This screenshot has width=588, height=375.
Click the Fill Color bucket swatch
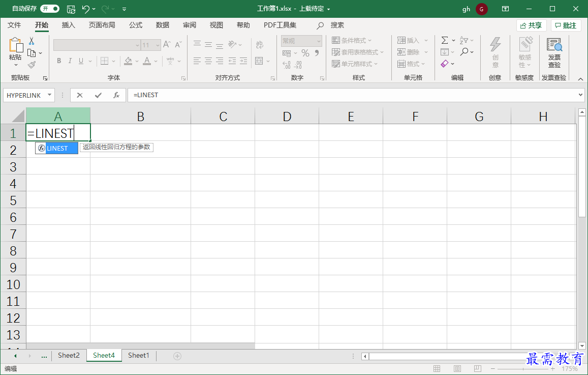tap(128, 61)
